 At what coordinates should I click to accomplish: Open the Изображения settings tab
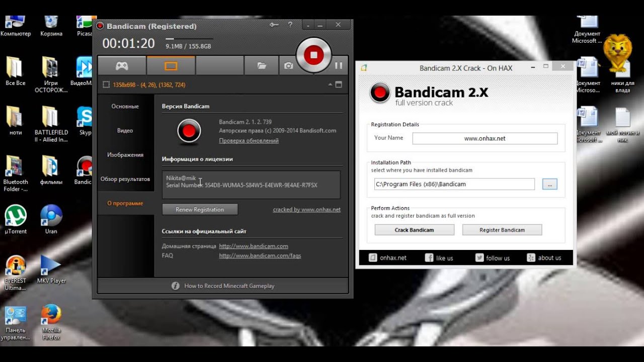pos(125,155)
